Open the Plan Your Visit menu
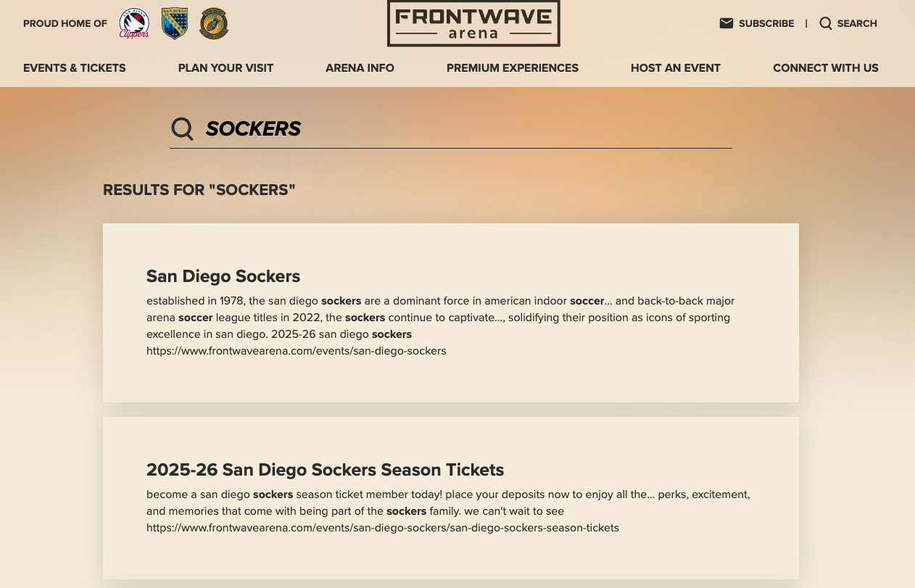915x588 pixels. point(225,68)
